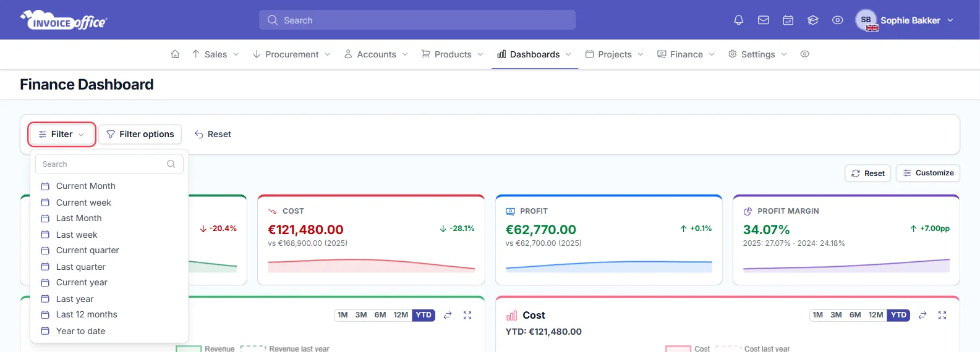Click the profit margin value 34.07%
Screen dimensions: 980x352
(x=767, y=230)
